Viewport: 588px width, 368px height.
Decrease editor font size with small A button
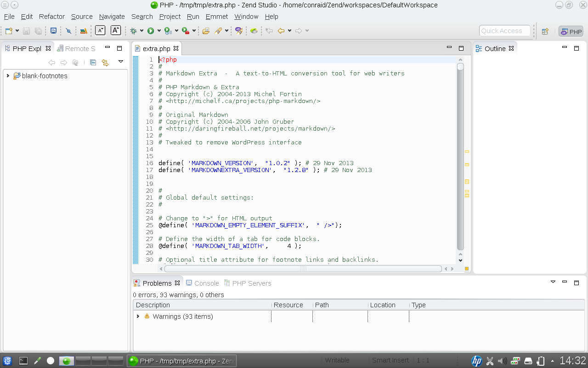(100, 31)
